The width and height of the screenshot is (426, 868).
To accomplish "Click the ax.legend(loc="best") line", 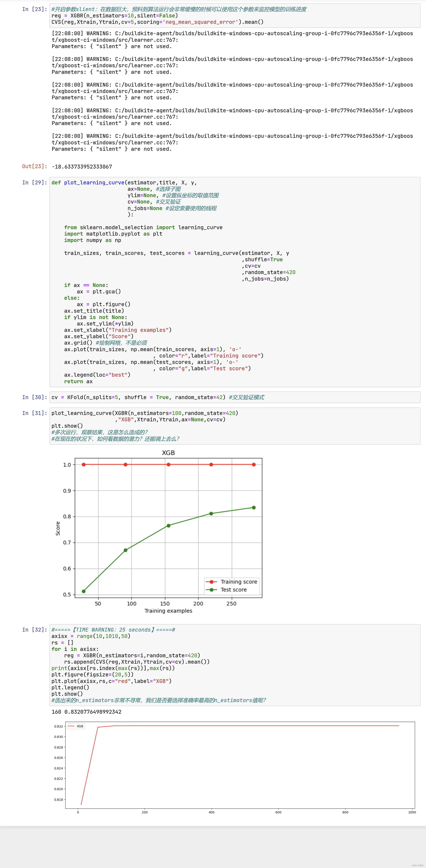I will 97,375.
